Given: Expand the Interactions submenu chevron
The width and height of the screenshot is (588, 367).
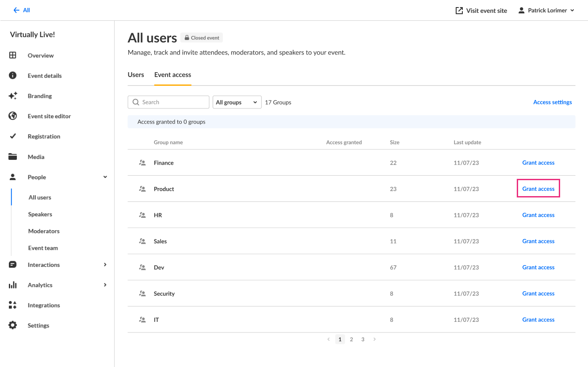Looking at the screenshot, I should (105, 265).
